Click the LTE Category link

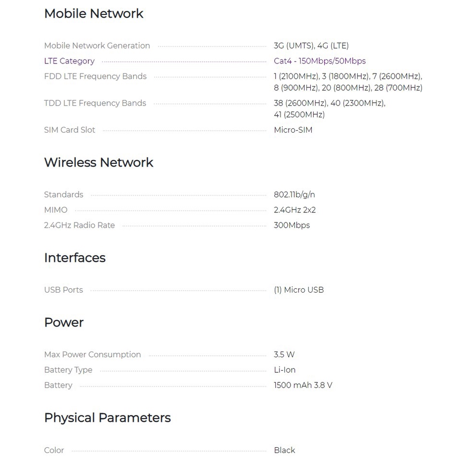click(69, 61)
